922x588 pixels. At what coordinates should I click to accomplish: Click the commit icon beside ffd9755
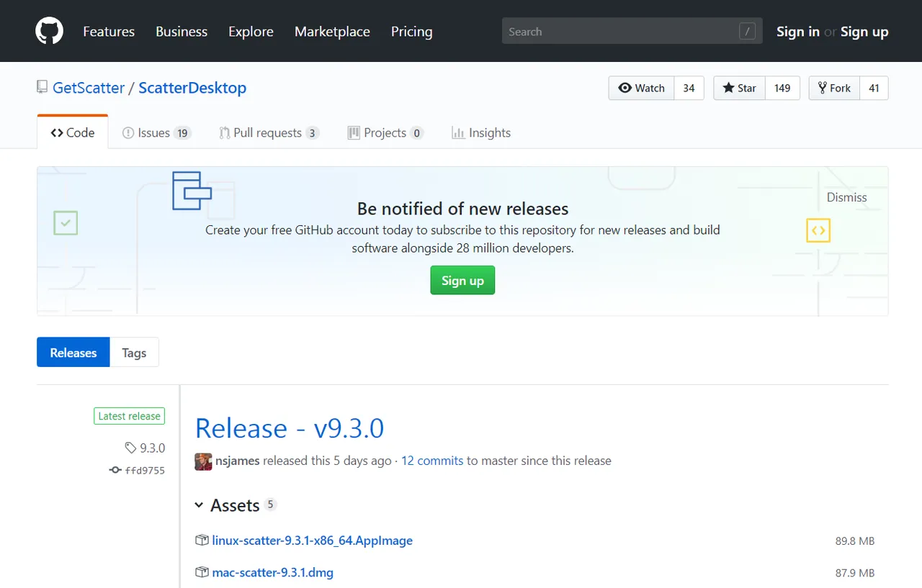pos(115,470)
